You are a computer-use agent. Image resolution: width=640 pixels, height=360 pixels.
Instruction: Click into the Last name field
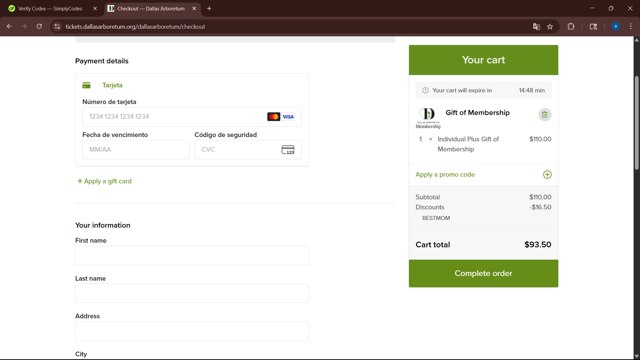click(192, 293)
